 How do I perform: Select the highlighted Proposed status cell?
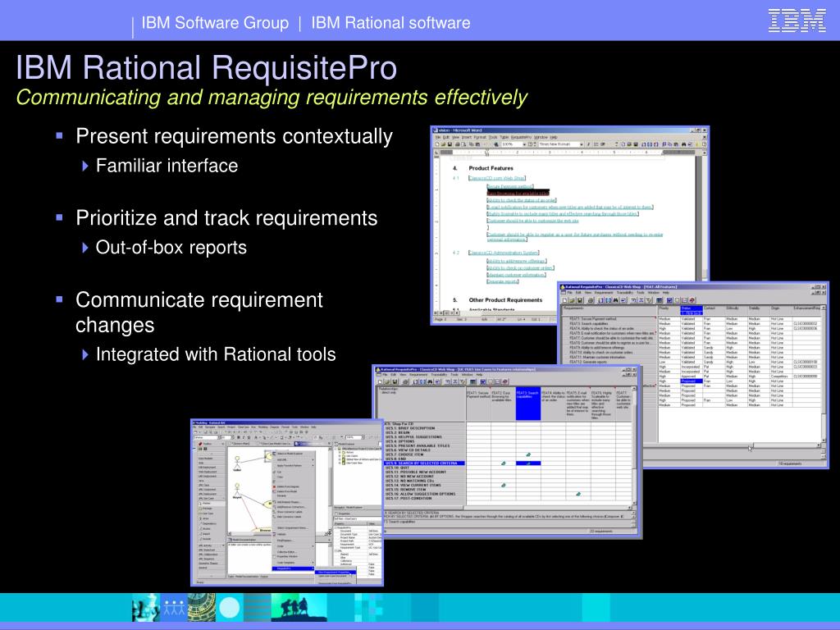click(x=692, y=381)
